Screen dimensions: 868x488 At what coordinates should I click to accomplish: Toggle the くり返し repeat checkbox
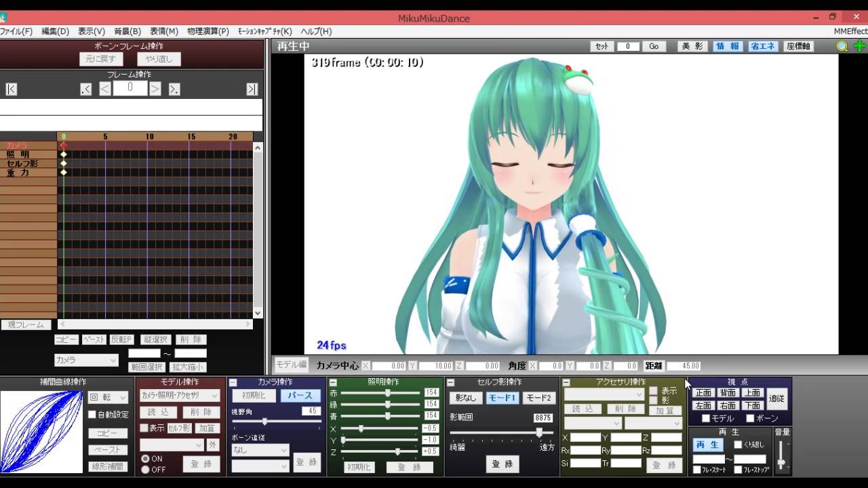pyautogui.click(x=738, y=445)
